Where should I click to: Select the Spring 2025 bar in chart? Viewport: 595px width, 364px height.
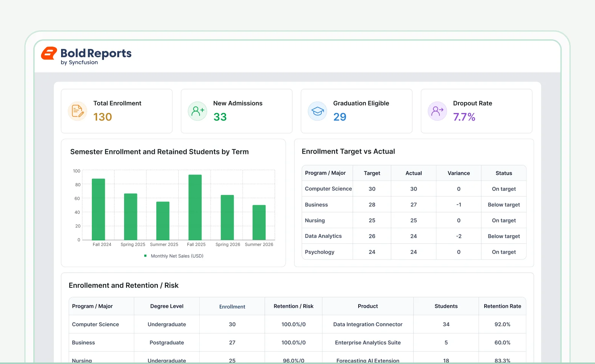pos(131,217)
